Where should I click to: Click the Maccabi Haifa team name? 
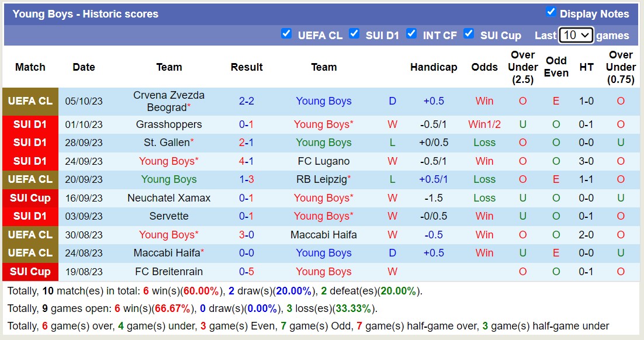tap(322, 235)
